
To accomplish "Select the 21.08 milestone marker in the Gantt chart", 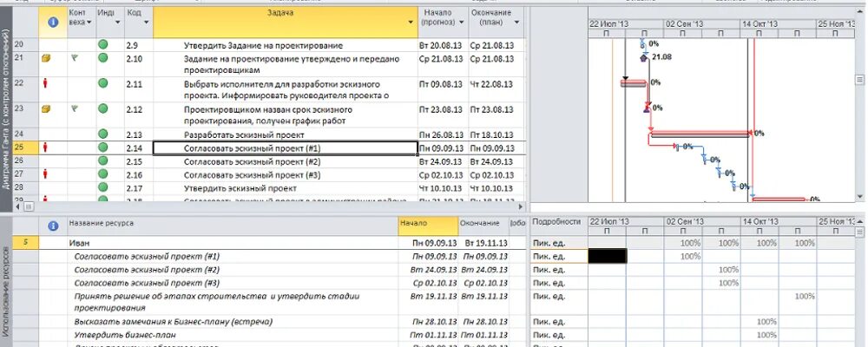I will 643,57.
